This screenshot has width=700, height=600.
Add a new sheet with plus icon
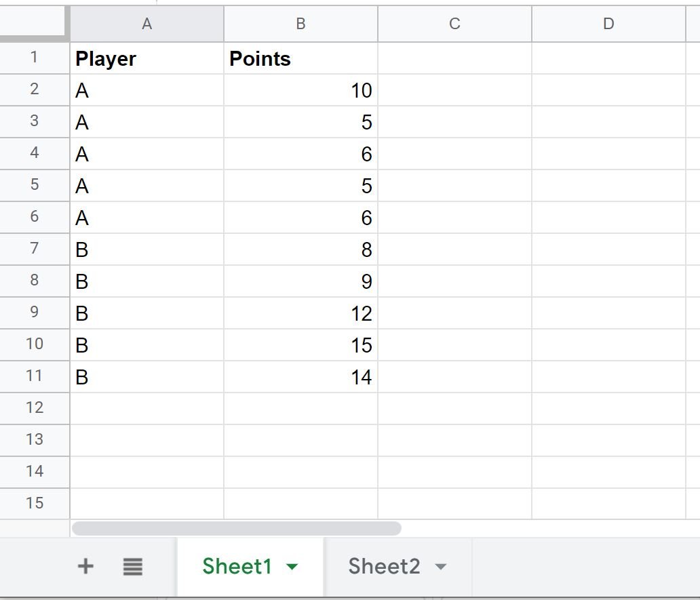[x=85, y=566]
